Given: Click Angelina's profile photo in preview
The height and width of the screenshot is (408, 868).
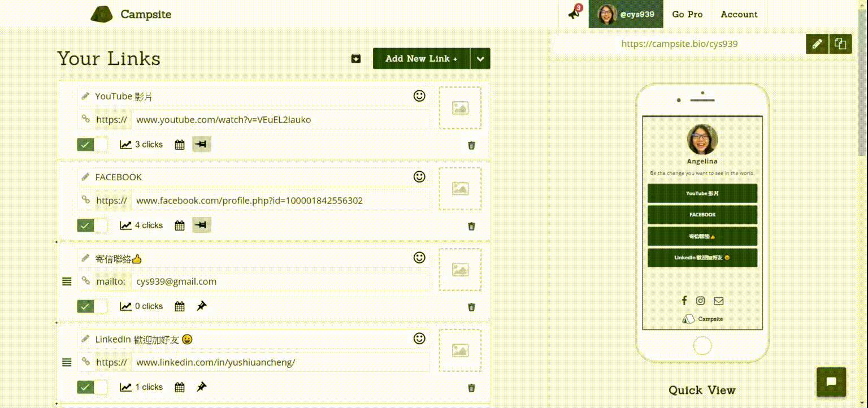Looking at the screenshot, I should [702, 140].
